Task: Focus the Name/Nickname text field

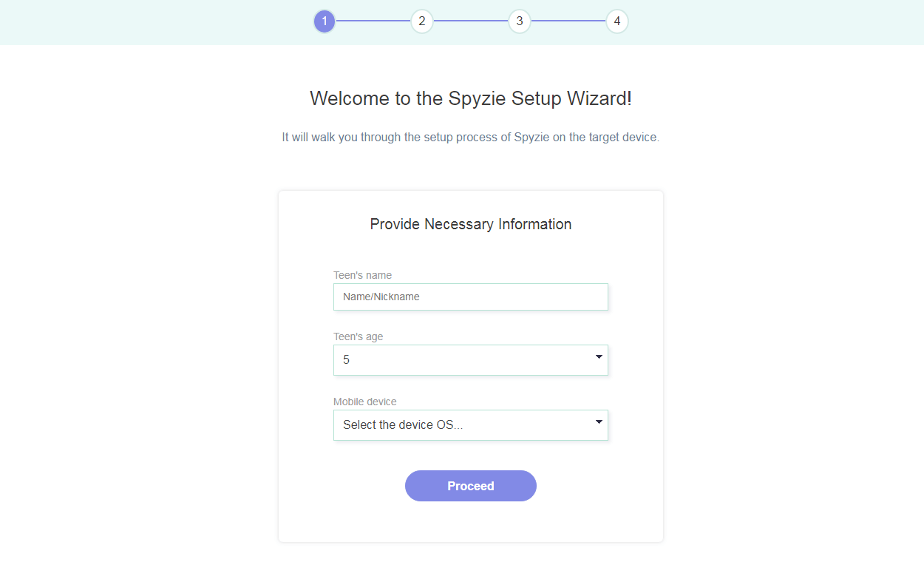Action: point(470,297)
